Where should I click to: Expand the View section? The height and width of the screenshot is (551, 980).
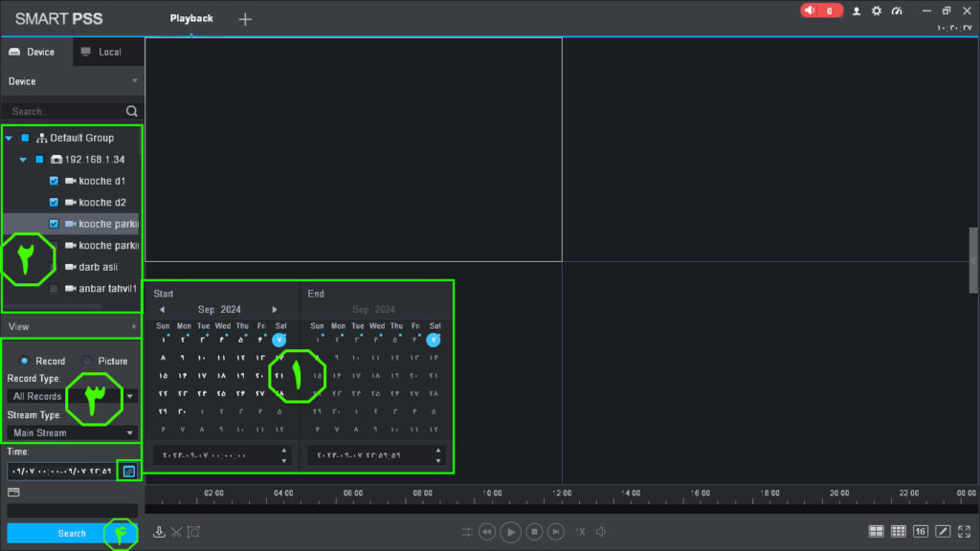pos(134,327)
